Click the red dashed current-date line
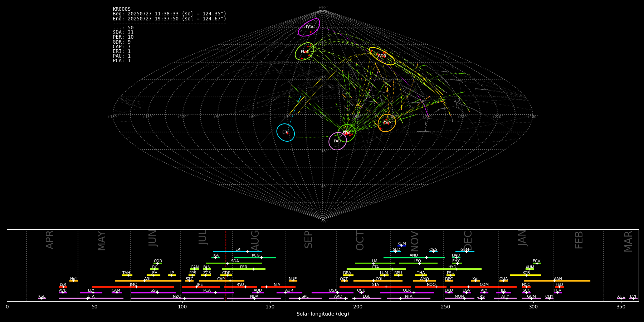The image size is (644, 322). (x=225, y=265)
